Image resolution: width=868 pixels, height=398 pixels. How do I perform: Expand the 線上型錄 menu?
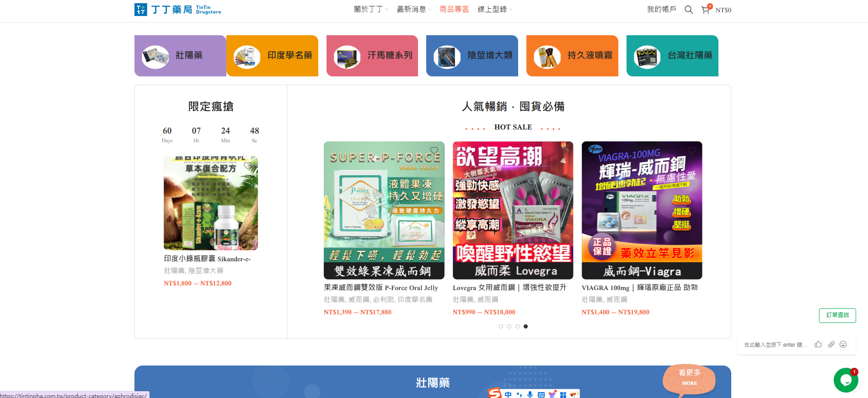click(x=495, y=9)
